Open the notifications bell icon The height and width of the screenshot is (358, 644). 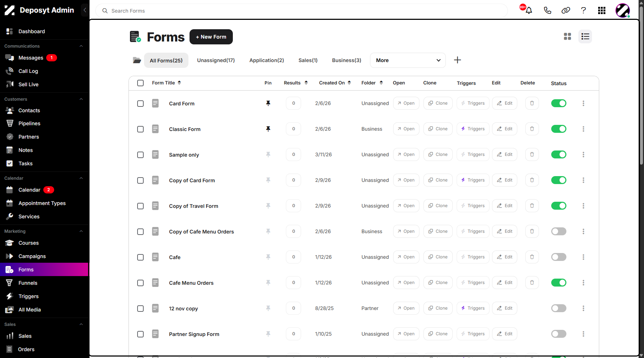pyautogui.click(x=529, y=10)
